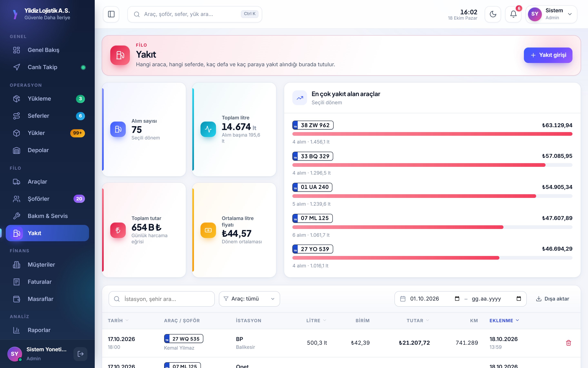Click the Yakıt fuel pump sidebar icon

point(17,233)
